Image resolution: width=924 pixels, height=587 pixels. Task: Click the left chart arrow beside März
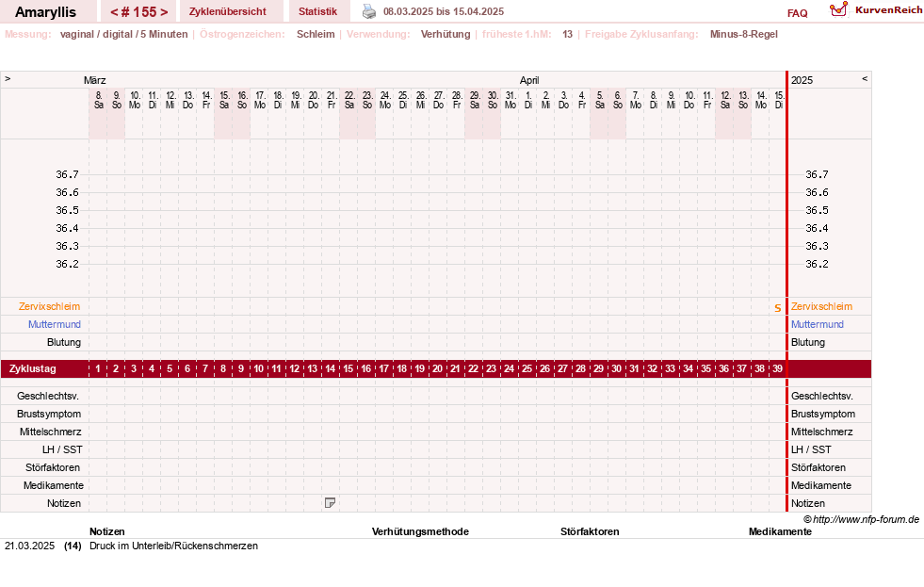click(x=8, y=78)
